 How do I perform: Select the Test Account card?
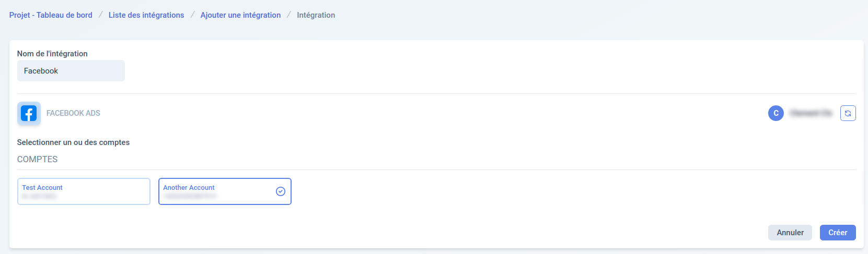[x=84, y=191]
